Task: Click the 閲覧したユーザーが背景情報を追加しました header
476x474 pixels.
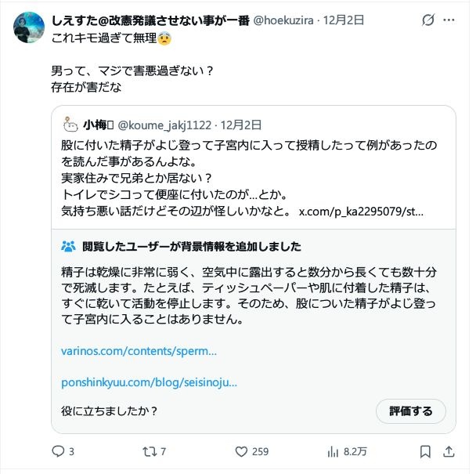Action: click(x=191, y=246)
